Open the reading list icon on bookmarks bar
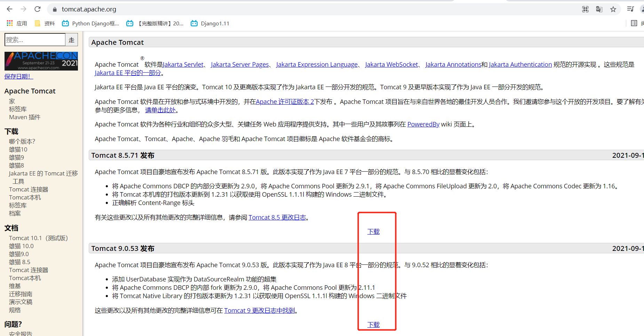 tap(634, 23)
